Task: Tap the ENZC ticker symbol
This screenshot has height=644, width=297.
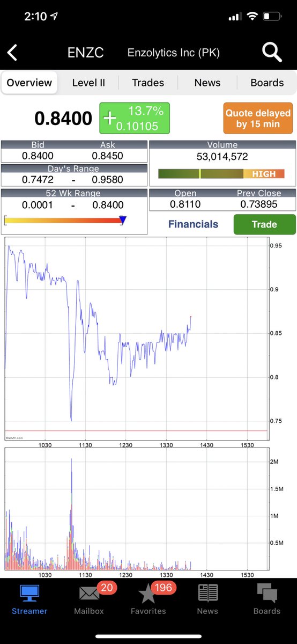Action: pos(86,53)
